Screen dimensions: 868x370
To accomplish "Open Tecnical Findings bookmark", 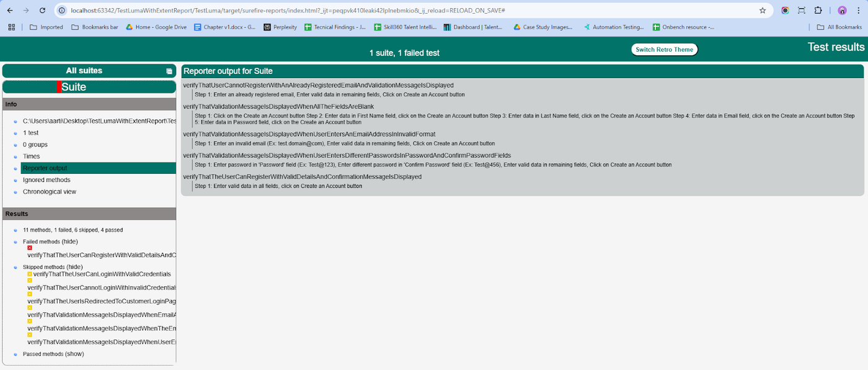I will click(335, 27).
